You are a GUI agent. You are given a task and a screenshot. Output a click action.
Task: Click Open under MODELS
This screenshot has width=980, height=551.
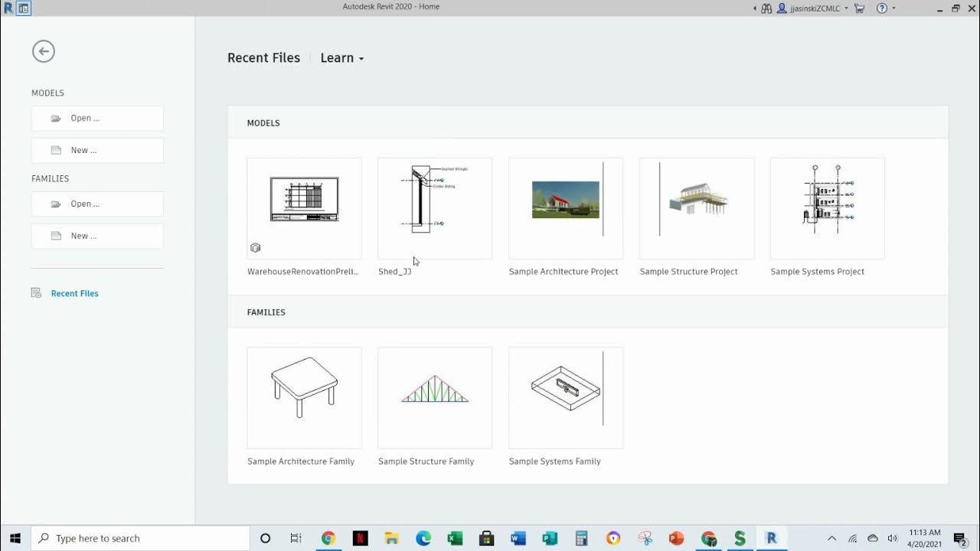coord(97,119)
